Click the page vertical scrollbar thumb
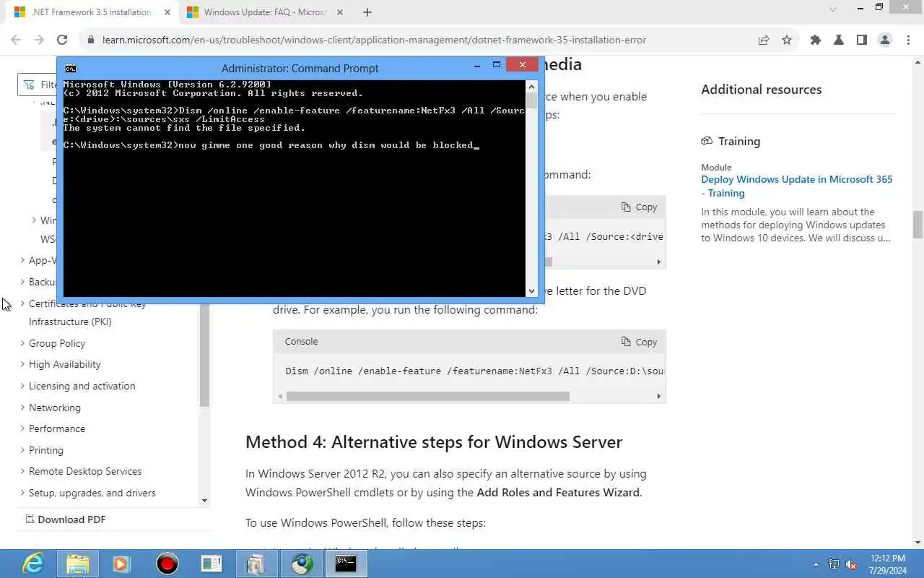The width and height of the screenshot is (924, 578). tap(918, 225)
